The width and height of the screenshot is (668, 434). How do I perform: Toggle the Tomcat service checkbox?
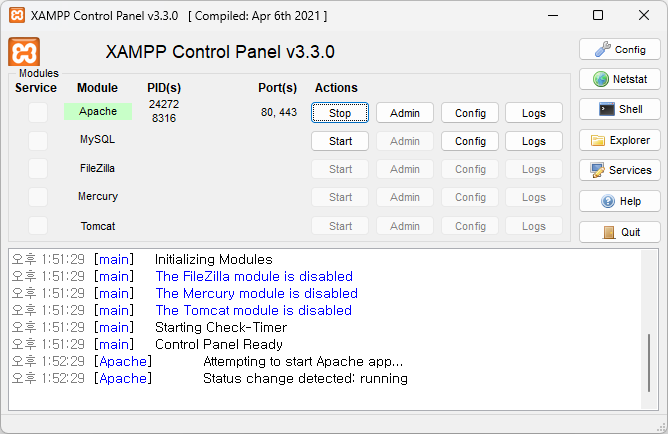tap(38, 225)
